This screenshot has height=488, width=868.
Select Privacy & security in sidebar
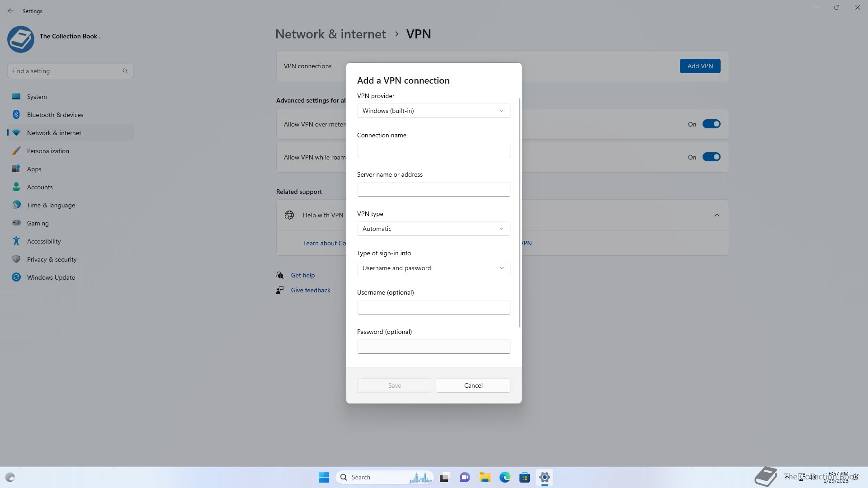coord(52,259)
